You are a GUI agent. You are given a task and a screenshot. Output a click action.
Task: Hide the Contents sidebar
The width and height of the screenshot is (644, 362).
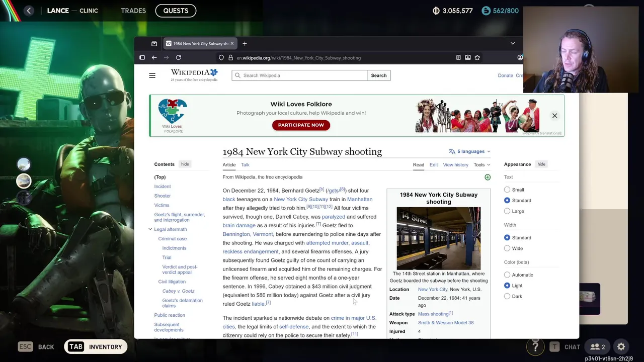tap(185, 164)
